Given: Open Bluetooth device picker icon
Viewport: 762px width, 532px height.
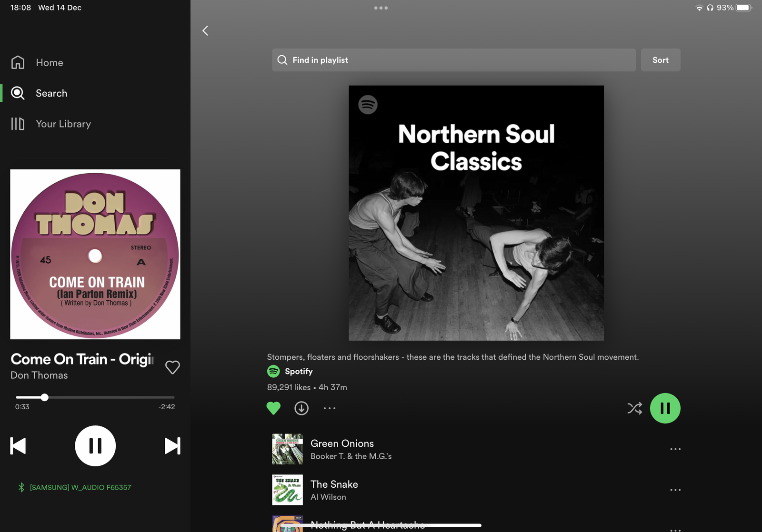Looking at the screenshot, I should (21, 487).
